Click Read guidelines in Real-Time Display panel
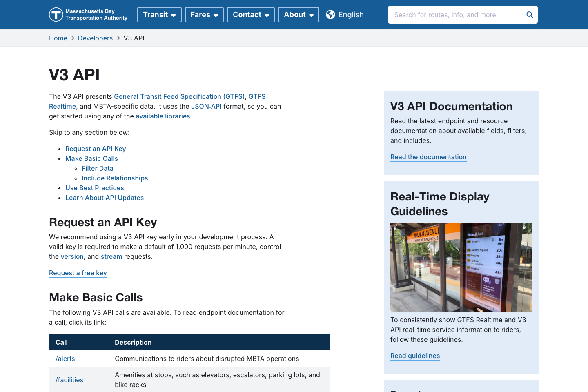This screenshot has width=588, height=392. [415, 356]
